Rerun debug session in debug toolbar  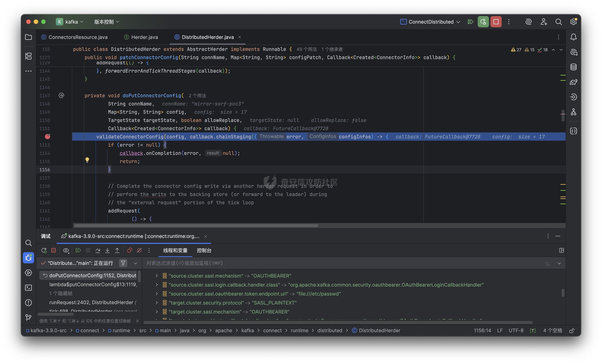coord(44,250)
